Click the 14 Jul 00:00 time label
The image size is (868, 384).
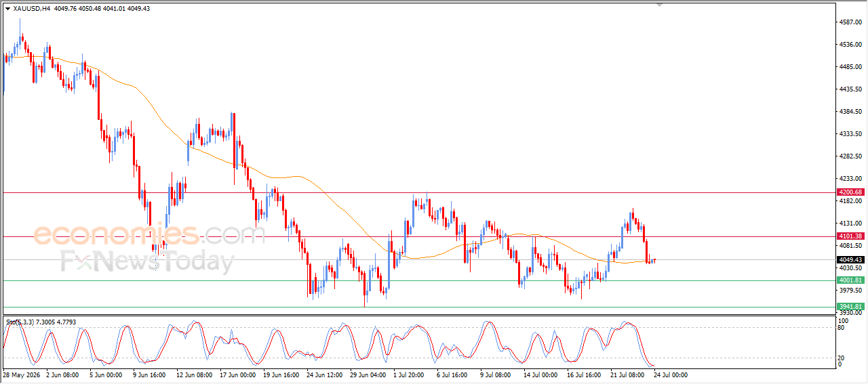540,375
